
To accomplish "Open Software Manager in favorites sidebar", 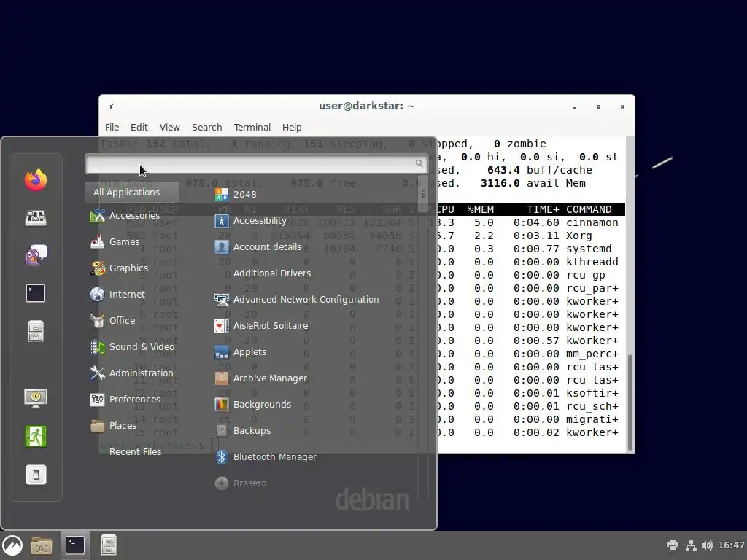I will [36, 218].
